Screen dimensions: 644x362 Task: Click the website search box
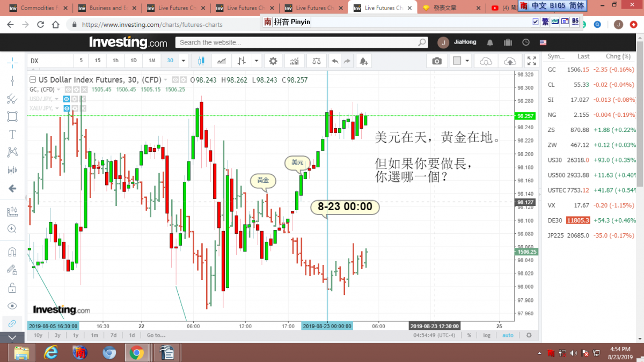tap(302, 42)
